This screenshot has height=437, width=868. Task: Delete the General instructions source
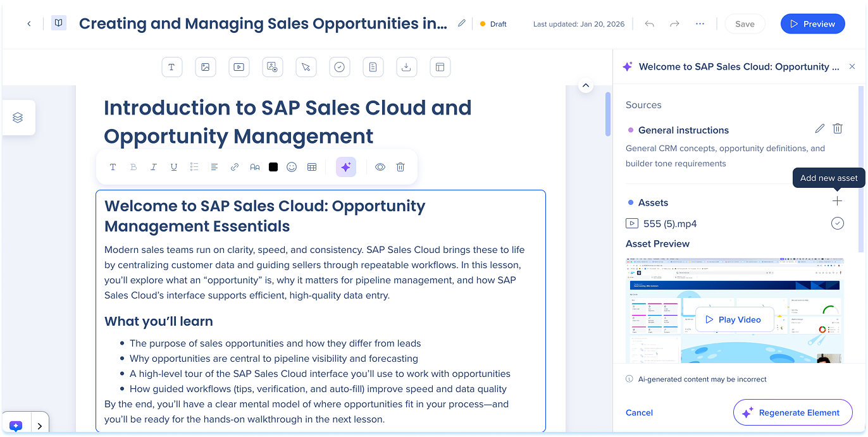pos(838,129)
